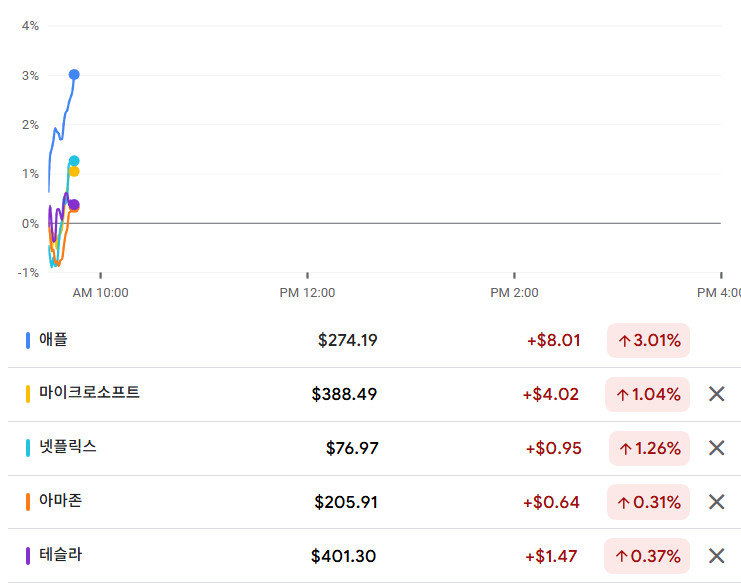Open the 마이크로소프트 stock name
The image size is (741, 583).
coord(89,393)
